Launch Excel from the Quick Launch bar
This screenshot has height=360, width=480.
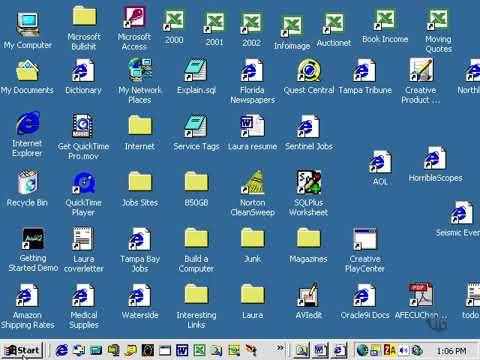pos(199,350)
